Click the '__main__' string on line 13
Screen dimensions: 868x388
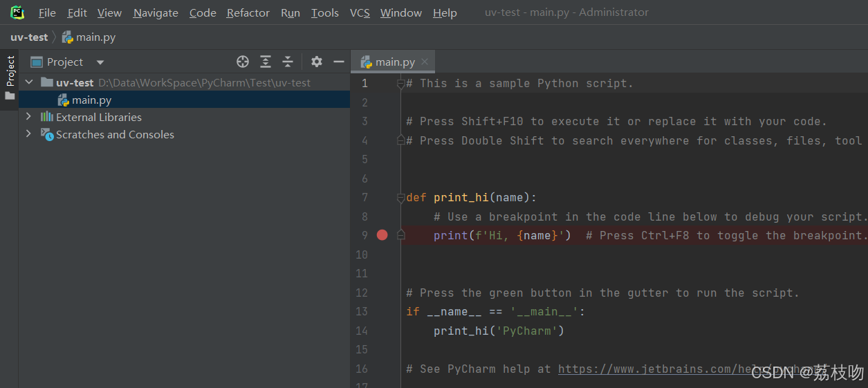tap(544, 311)
